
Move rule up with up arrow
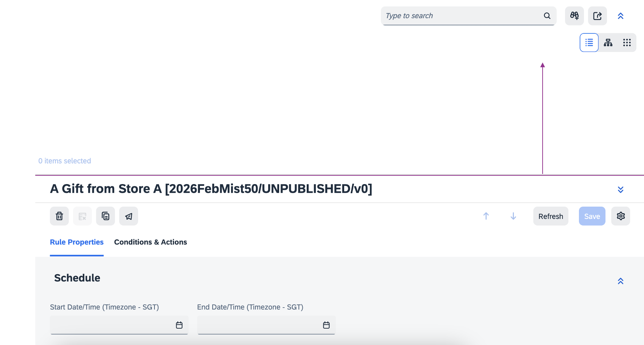click(486, 216)
